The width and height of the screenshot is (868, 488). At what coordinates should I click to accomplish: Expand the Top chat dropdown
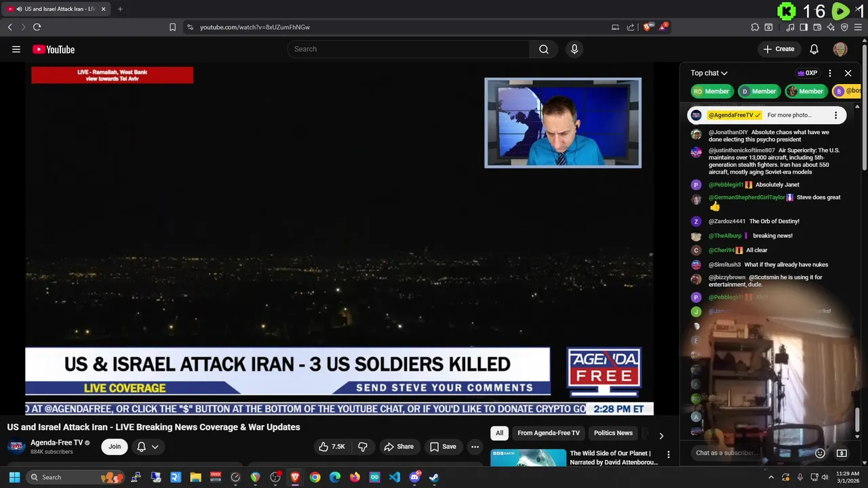coord(709,73)
